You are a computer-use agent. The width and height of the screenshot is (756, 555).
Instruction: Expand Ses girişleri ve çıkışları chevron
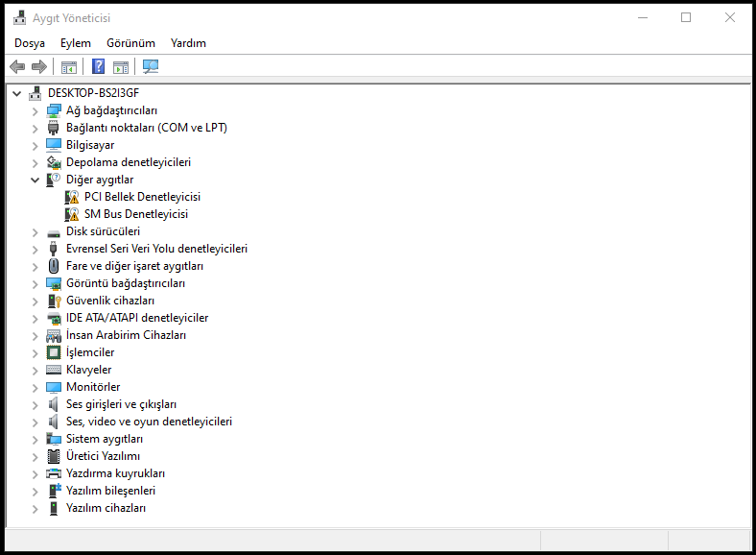coord(35,405)
